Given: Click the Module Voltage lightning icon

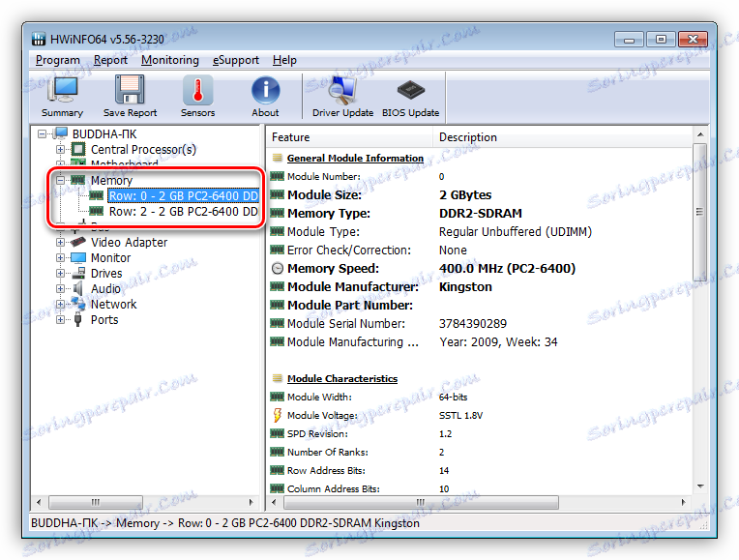Looking at the screenshot, I should pos(277,415).
